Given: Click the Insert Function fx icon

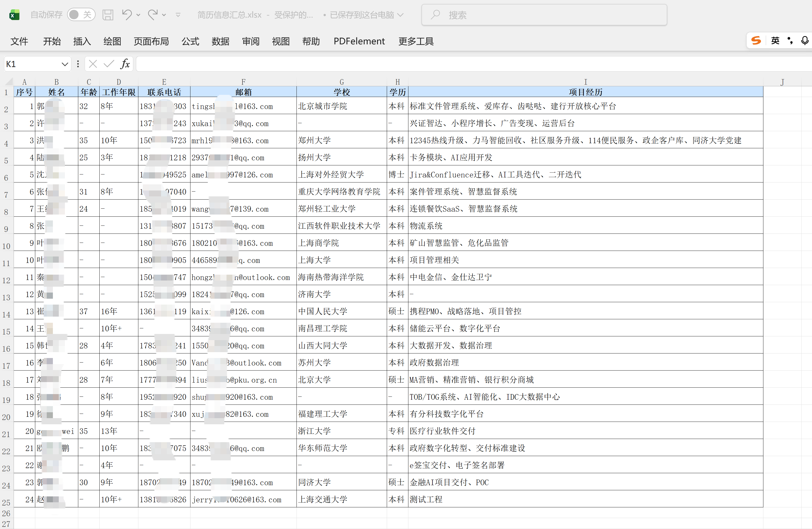Looking at the screenshot, I should pos(125,64).
